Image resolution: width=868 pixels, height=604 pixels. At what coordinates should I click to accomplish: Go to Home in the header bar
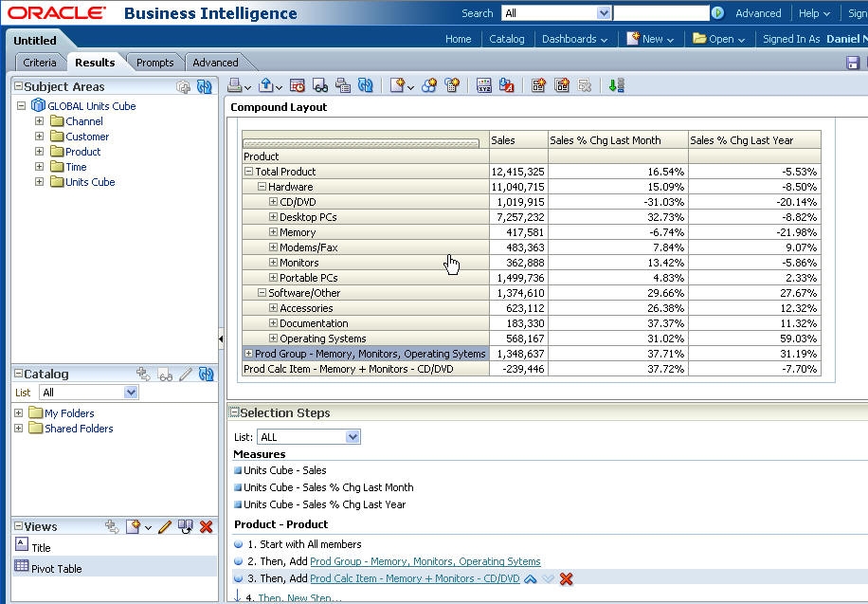pos(459,39)
